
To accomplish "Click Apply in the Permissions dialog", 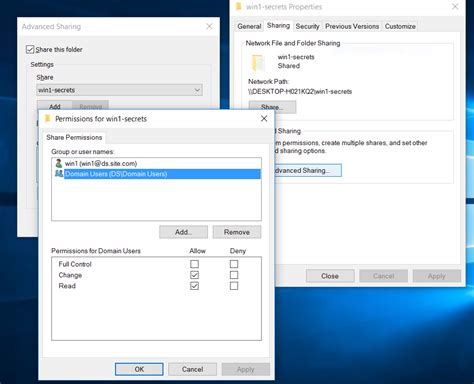I will [246, 369].
